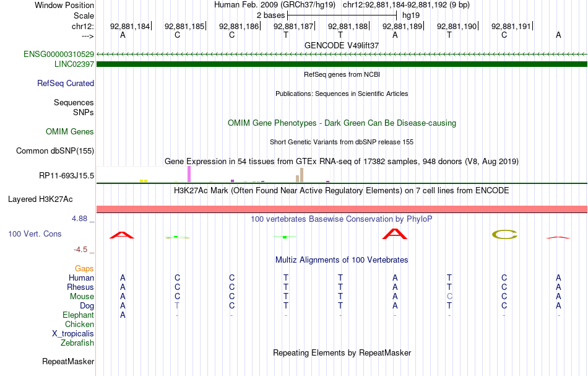The width and height of the screenshot is (588, 376).
Task: Click the -4.5 PhyloP scale value
Action: tap(80, 250)
